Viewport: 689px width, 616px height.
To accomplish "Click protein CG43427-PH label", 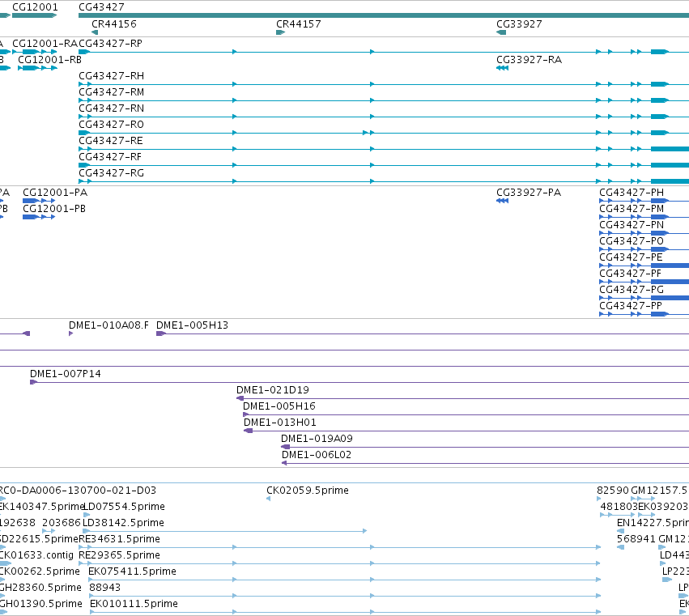I will point(632,193).
